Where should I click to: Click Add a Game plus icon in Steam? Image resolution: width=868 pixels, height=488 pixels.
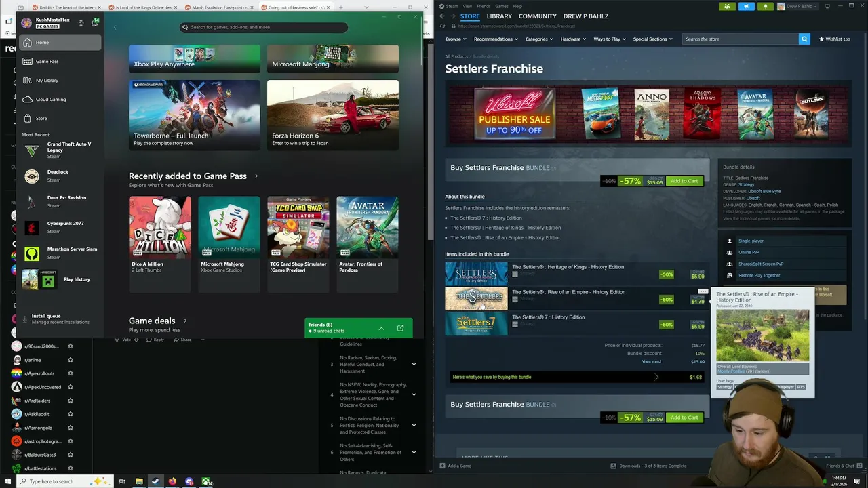tap(442, 466)
